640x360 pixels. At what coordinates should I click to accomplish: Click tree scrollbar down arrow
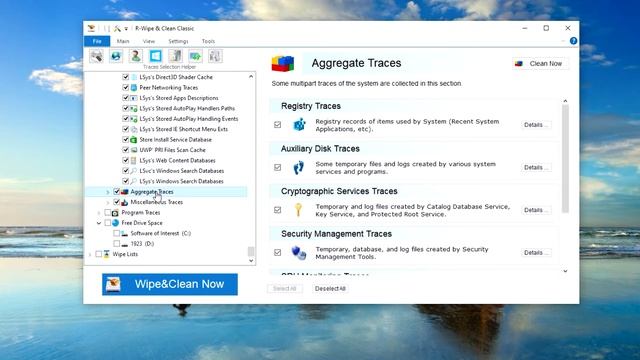point(251,260)
